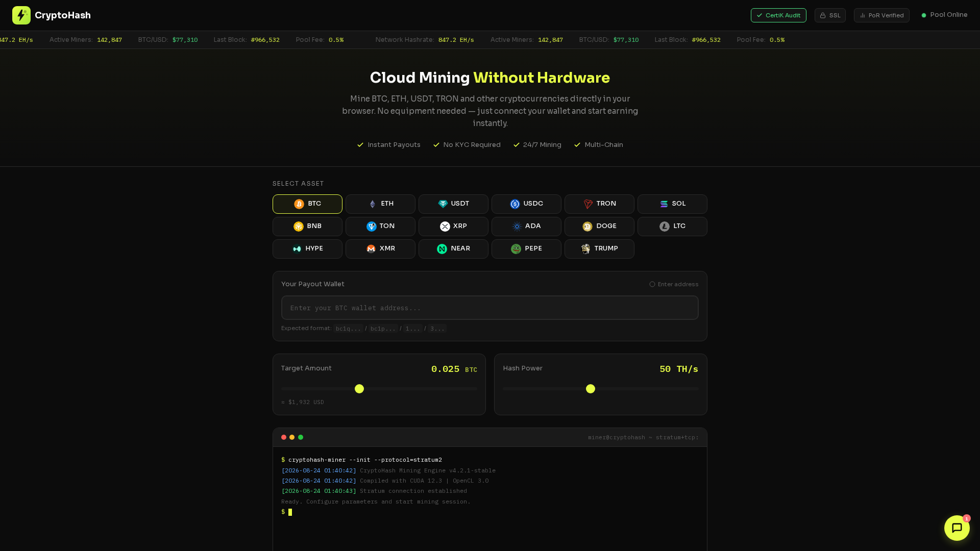This screenshot has width=980, height=551.
Task: Click the Cardano dotted icon in ADA
Action: (x=517, y=227)
